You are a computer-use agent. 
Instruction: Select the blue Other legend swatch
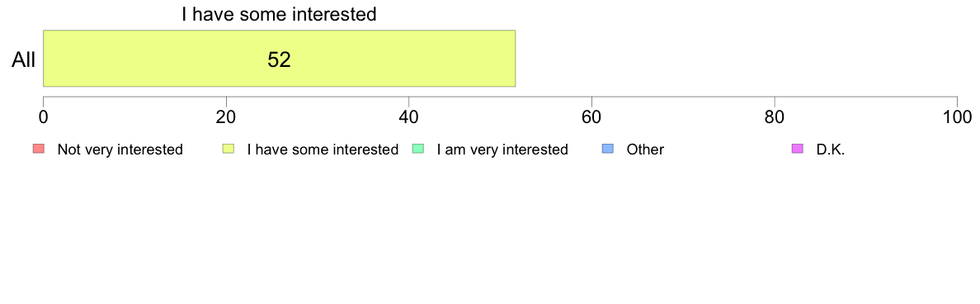point(607,149)
